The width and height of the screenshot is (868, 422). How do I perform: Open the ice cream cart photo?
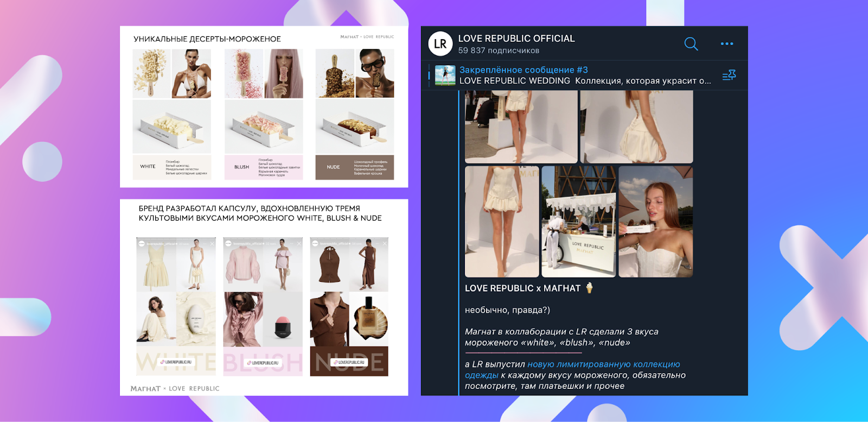[578, 222]
